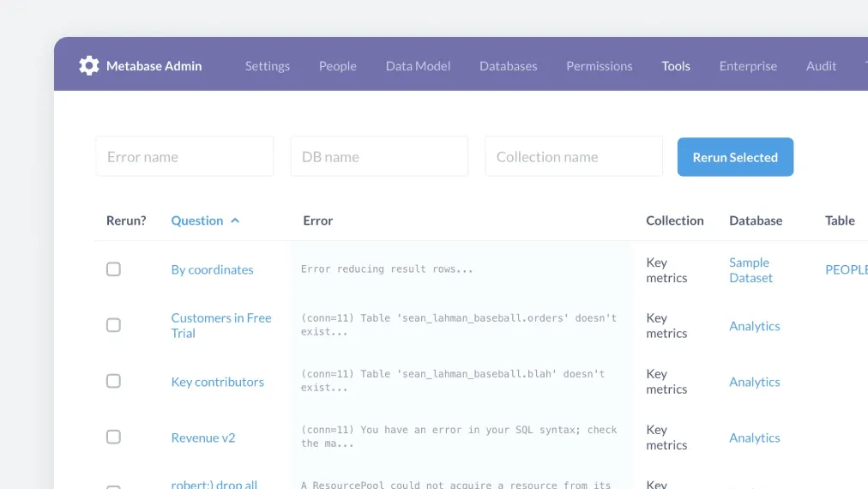The height and width of the screenshot is (489, 868).
Task: Focus the Error name filter field
Action: click(x=184, y=157)
